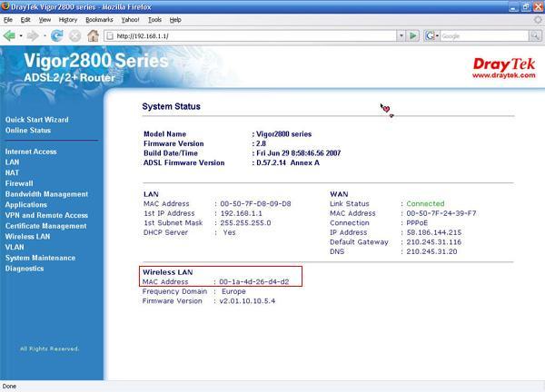Open the Yahoo! menu
This screenshot has width=545, height=392.
click(130, 20)
